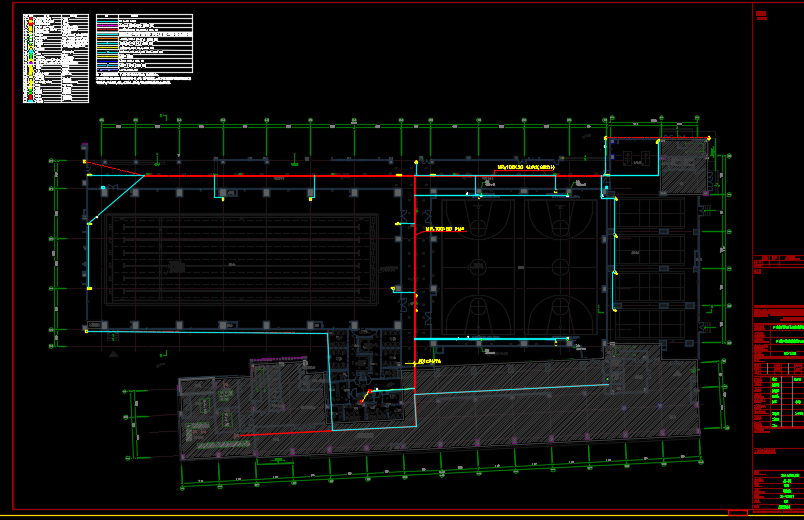This screenshot has width=804, height=520.
Task: Select the red stamp in title block top
Action: pyautogui.click(x=761, y=15)
